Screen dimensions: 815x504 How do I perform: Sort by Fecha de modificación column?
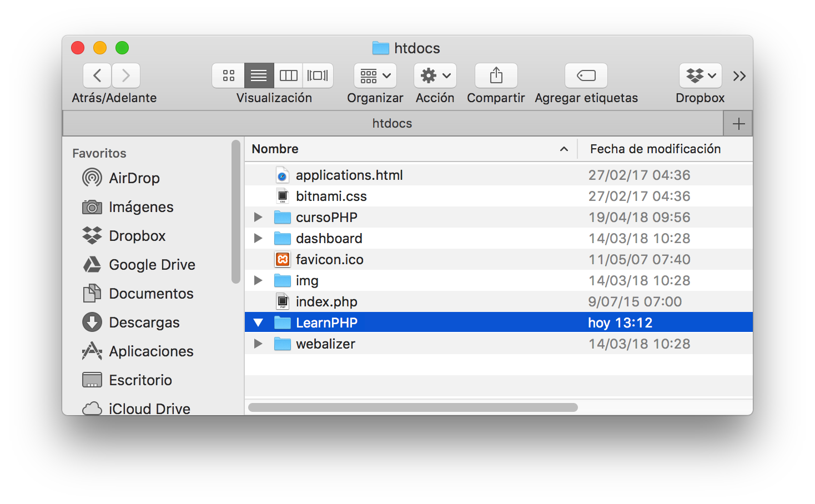pyautogui.click(x=655, y=149)
